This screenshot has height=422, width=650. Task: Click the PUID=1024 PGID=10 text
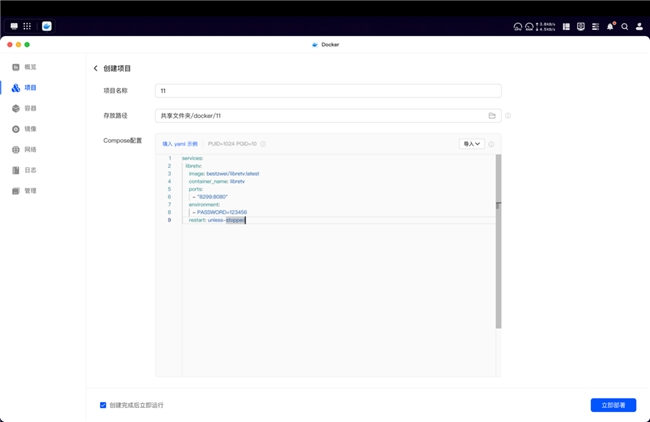click(232, 144)
